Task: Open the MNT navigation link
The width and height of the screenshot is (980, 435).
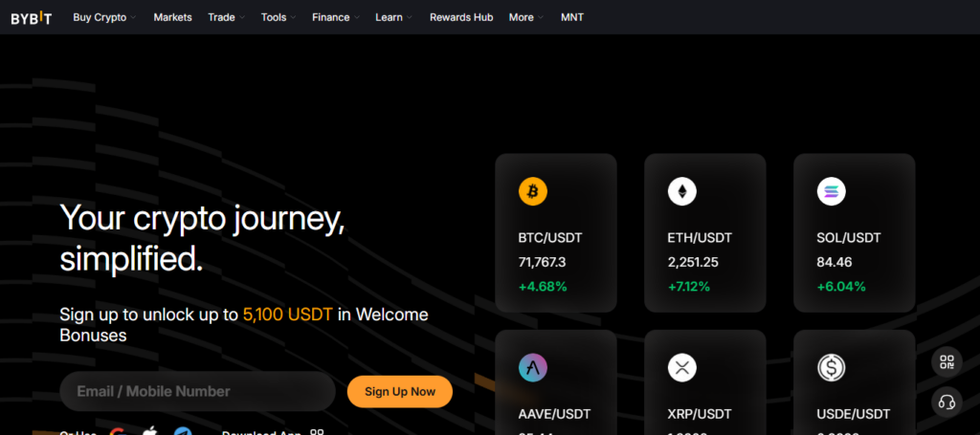Action: click(572, 17)
